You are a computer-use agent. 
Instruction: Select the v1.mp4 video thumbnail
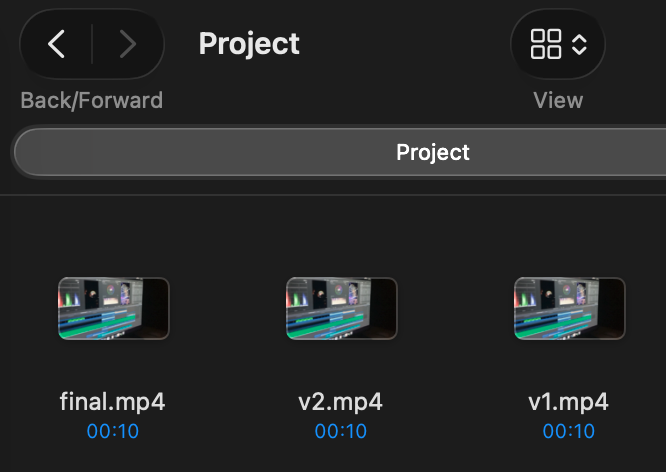(569, 308)
